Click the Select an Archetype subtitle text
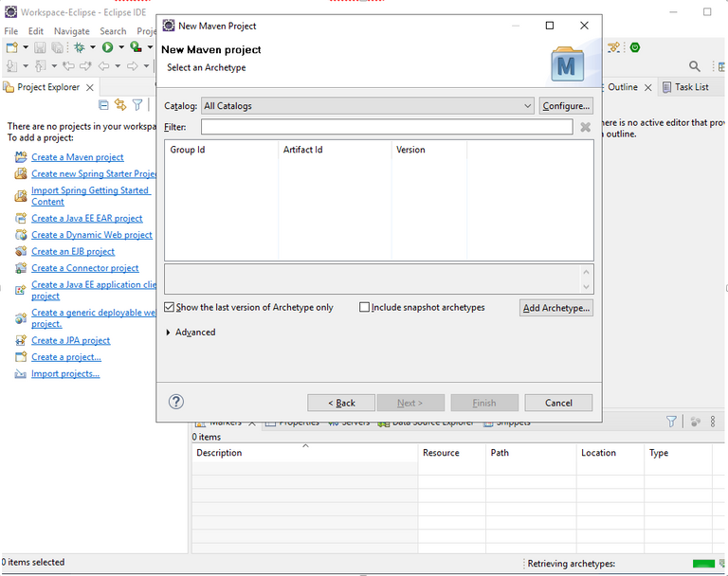 (206, 68)
